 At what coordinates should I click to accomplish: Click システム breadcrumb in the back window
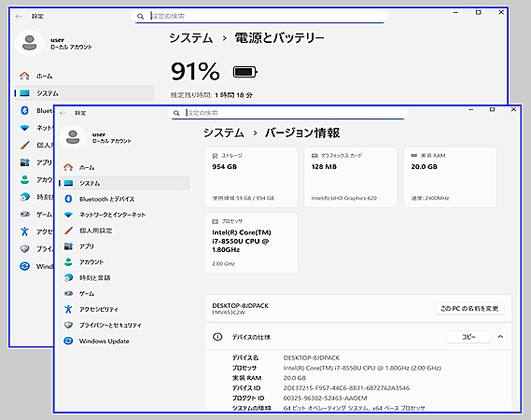click(x=190, y=37)
